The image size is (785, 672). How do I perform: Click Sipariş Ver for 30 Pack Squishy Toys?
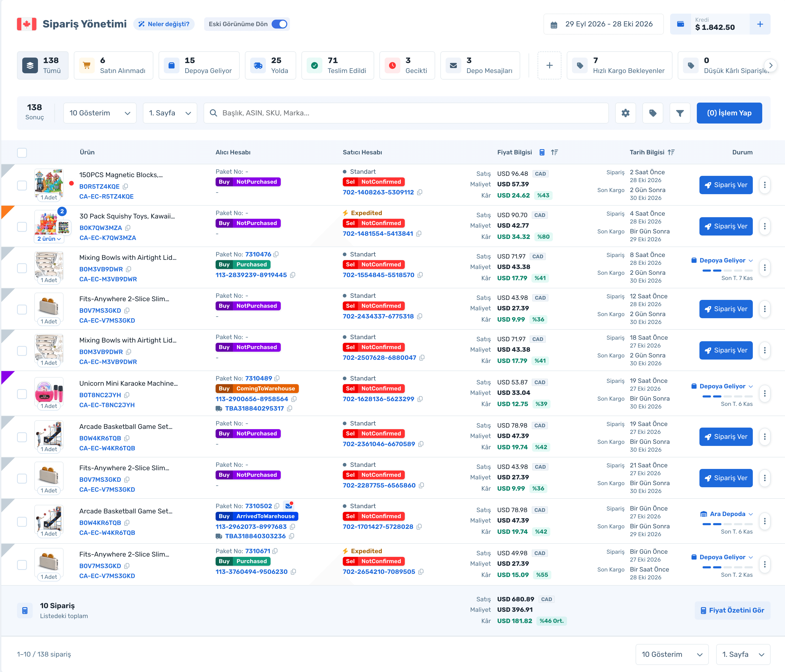pos(726,227)
